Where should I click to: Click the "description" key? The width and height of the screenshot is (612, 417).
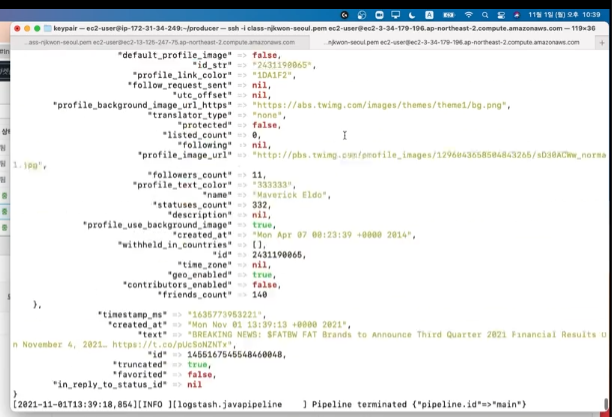pyautogui.click(x=199, y=215)
